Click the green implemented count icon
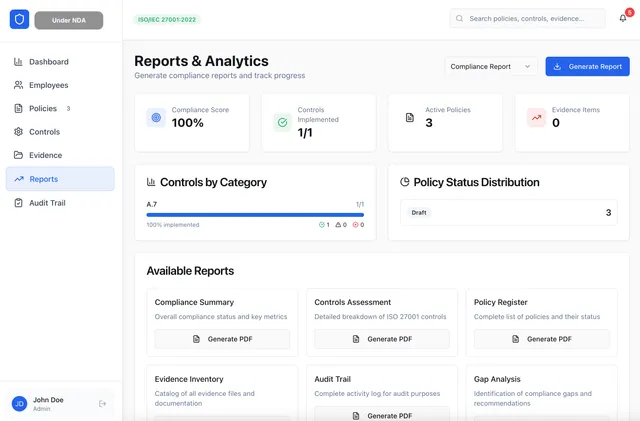Screen dimensions: 640x421 (x=322, y=225)
